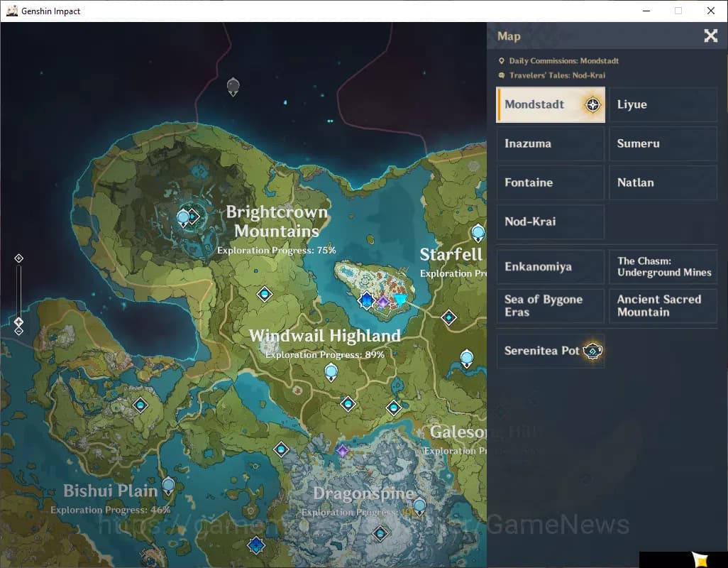Select the purple domain icon near Dragonspine
Screen dimensions: 728x568
(343, 451)
